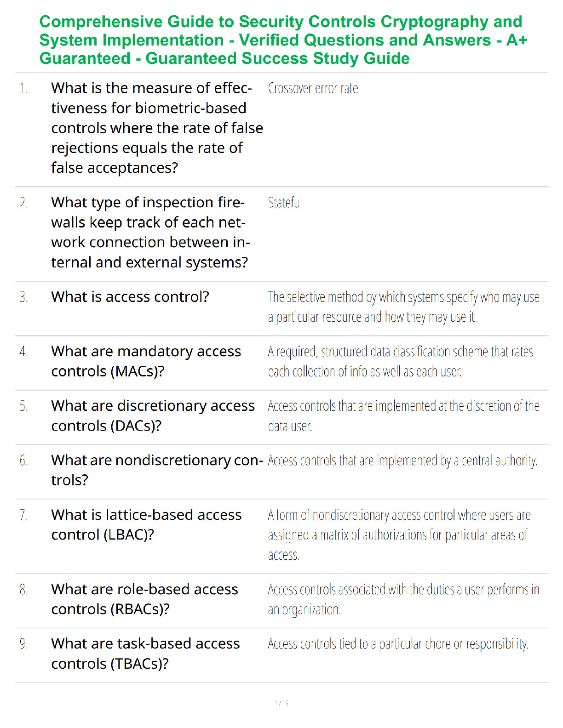This screenshot has width=563, height=728.
Task: Click the green document title heading
Action: click(283, 40)
